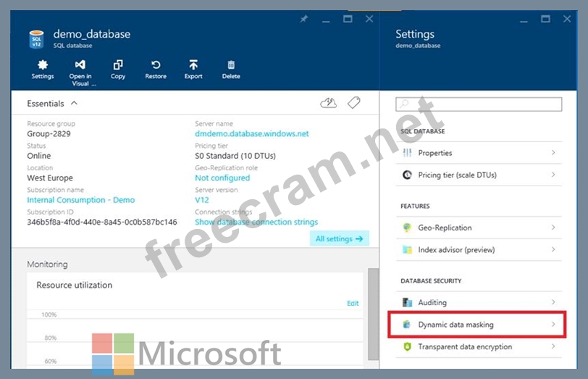Viewport: 588px width, 379px height.
Task: Click the V12 server version link
Action: coord(202,200)
